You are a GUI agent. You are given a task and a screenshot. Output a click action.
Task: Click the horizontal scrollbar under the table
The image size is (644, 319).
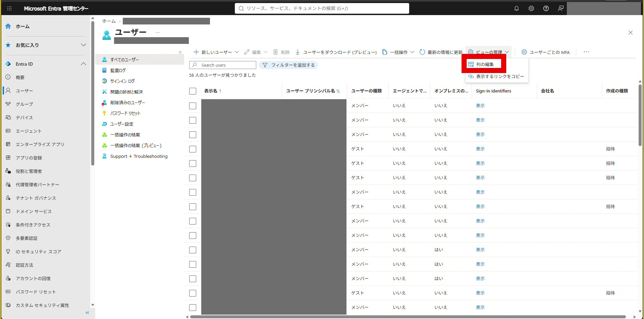[x=408, y=317]
